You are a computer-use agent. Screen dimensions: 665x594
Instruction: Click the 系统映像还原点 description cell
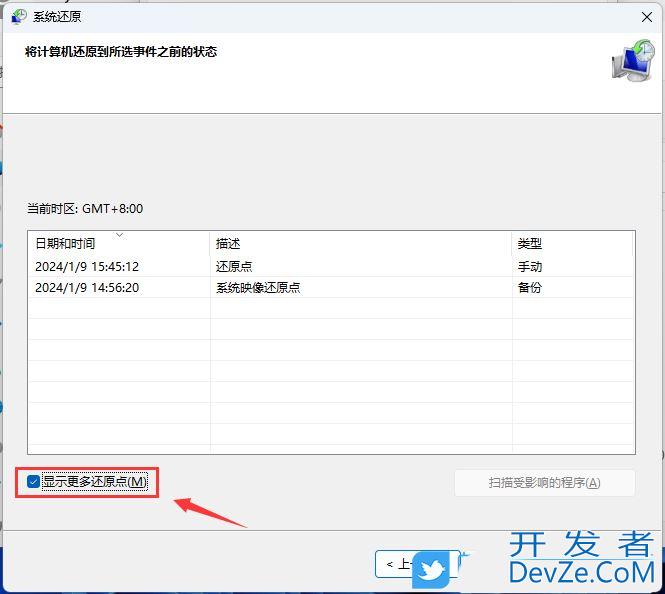(x=258, y=287)
